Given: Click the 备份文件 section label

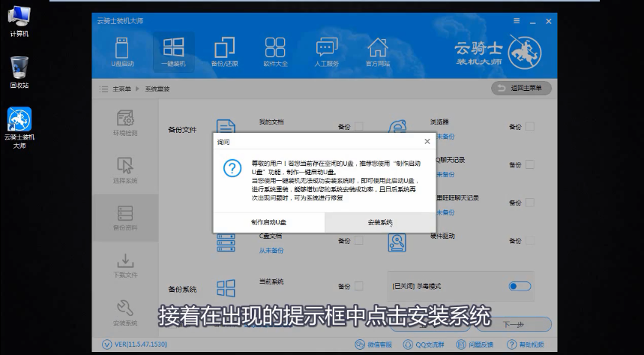Looking at the screenshot, I should (182, 130).
